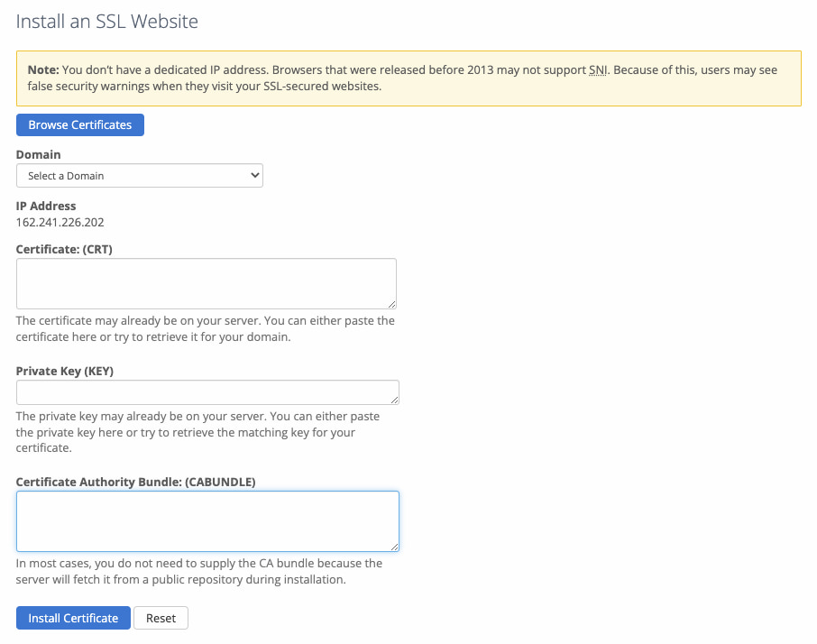Image resolution: width=817 pixels, height=644 pixels.
Task: Click the Install Certificate button
Action: click(72, 618)
